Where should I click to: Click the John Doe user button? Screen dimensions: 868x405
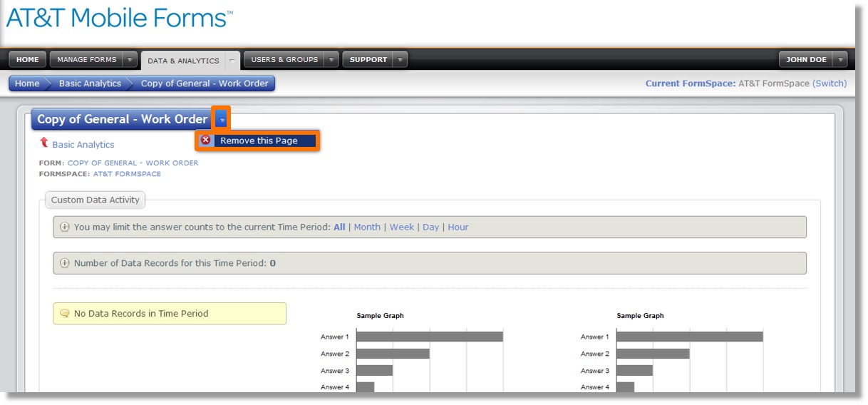[806, 60]
